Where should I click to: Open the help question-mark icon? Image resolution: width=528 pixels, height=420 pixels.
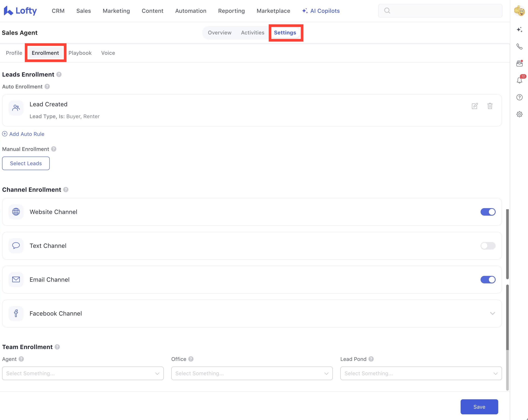(x=519, y=97)
